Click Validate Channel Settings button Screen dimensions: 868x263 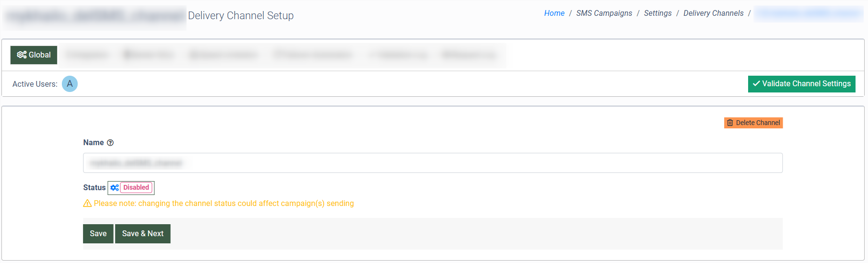801,84
